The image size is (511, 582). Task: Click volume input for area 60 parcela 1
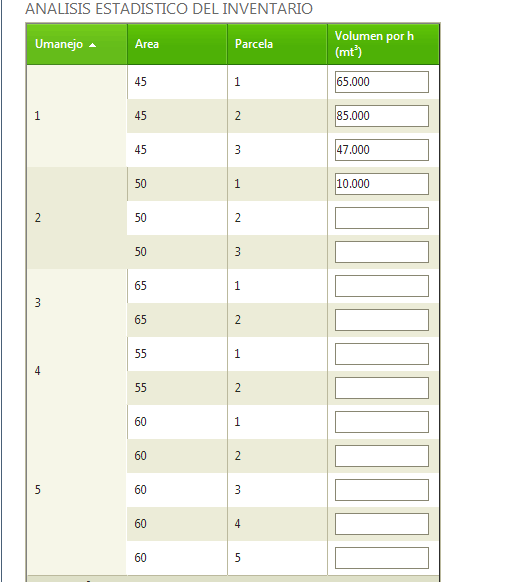pyautogui.click(x=381, y=422)
